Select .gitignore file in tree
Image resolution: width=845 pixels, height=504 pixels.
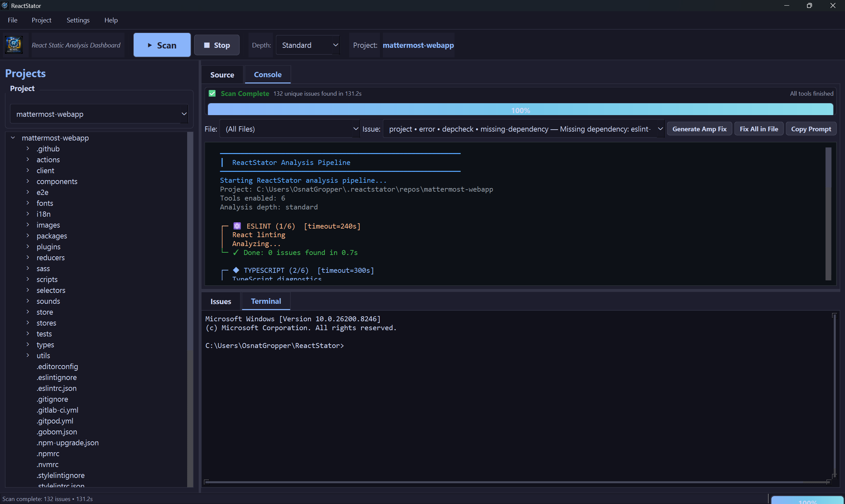52,399
